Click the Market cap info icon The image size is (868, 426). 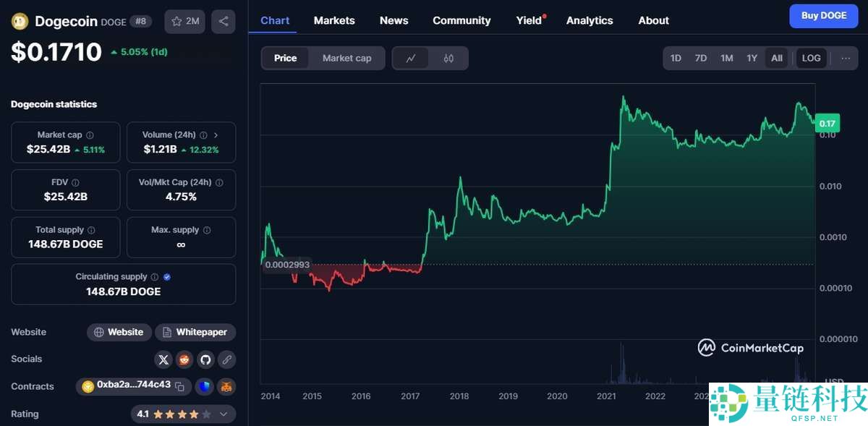click(x=90, y=135)
